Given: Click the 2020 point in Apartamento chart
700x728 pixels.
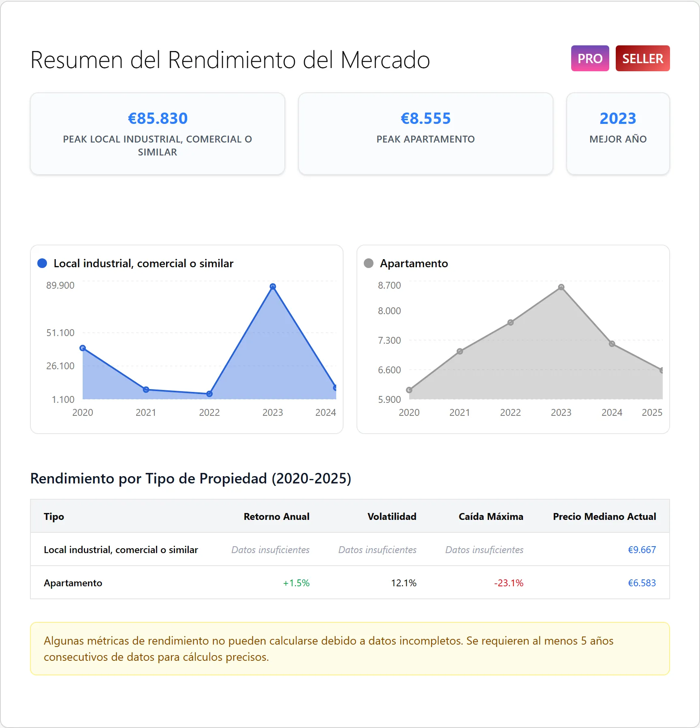Looking at the screenshot, I should pyautogui.click(x=409, y=390).
